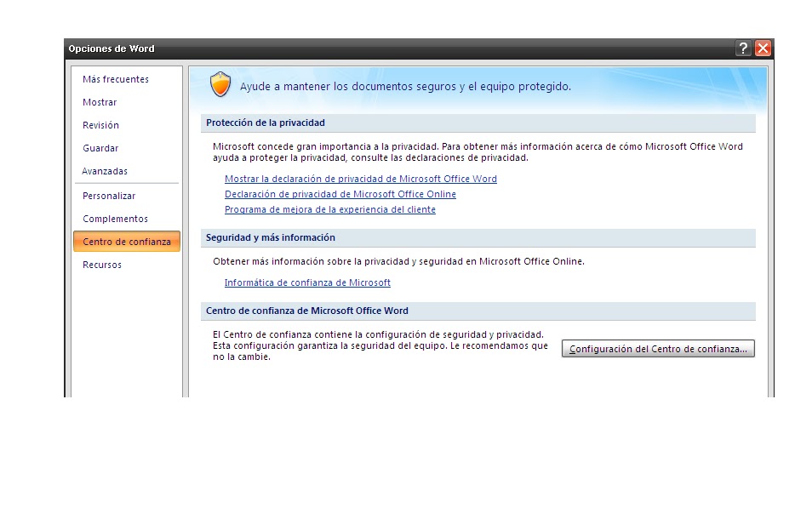Open Programa de mejora de la experiencia link
Screen dimensions: 812x519
pyautogui.click(x=330, y=209)
